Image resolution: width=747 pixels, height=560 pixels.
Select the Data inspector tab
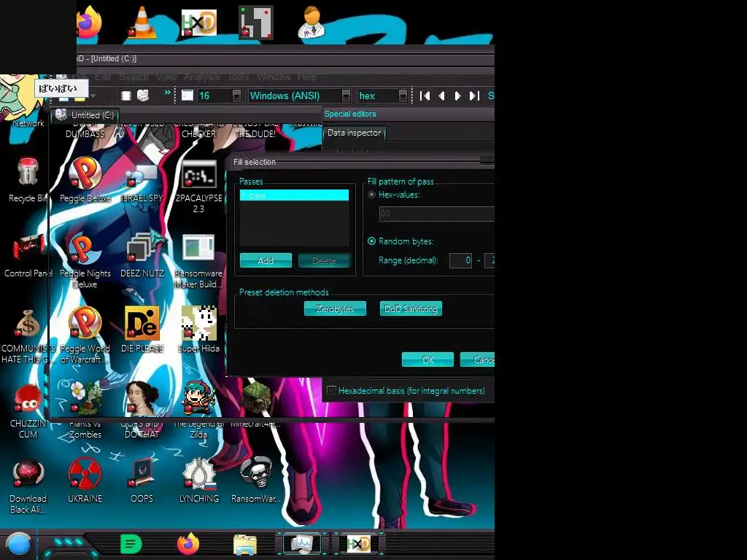(x=354, y=133)
